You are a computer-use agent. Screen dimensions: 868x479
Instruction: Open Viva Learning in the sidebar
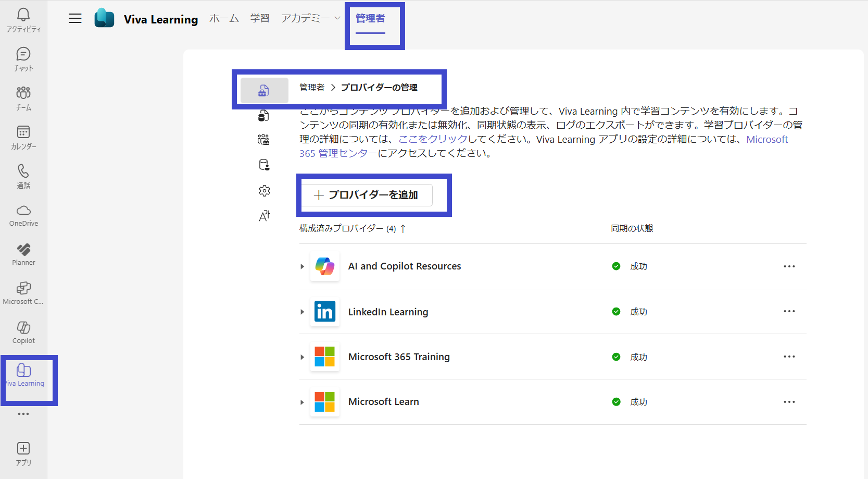coord(24,375)
